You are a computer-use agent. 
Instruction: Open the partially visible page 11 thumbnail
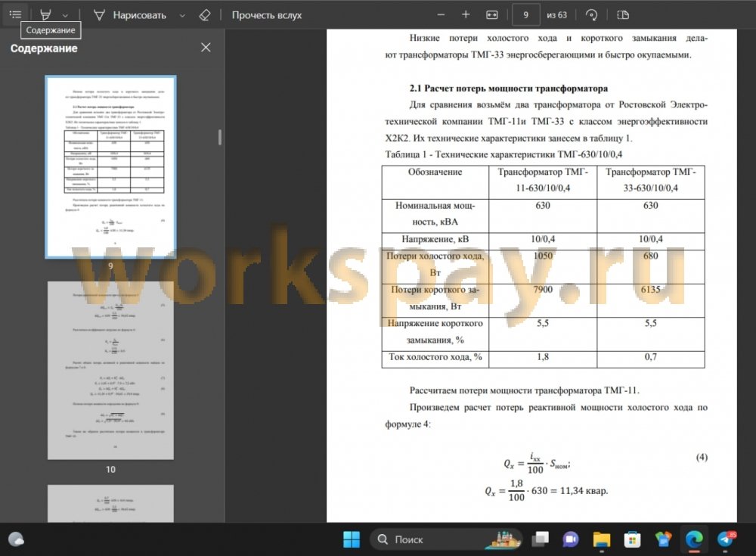(110, 503)
